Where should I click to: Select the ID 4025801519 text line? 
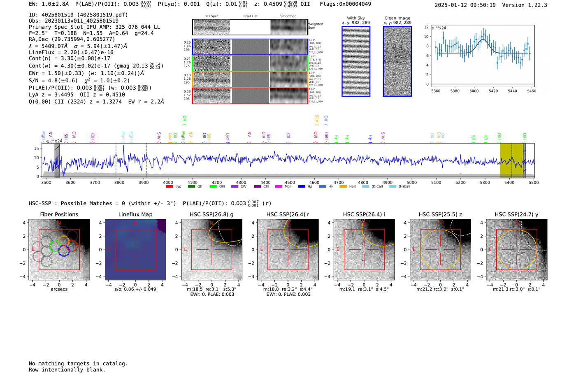pos(78,15)
